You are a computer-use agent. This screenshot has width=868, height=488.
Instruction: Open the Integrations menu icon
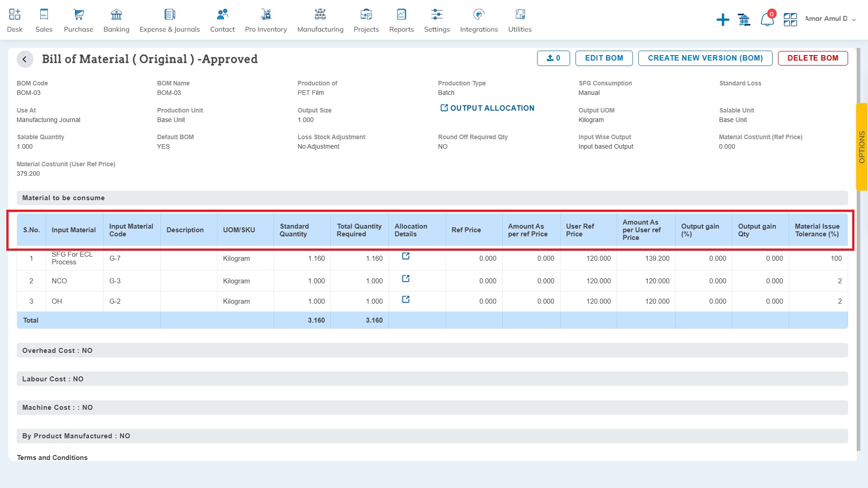[x=479, y=14]
